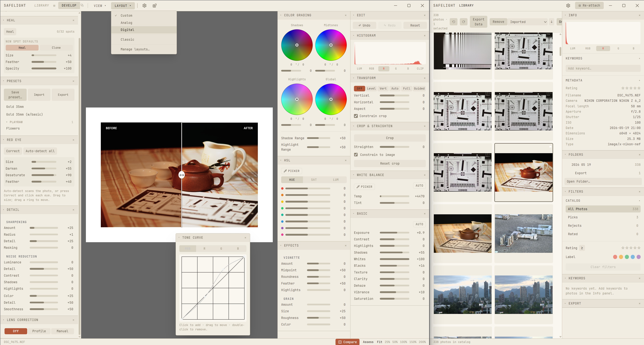
Task: Open the Rating comparison operator selector
Action: point(582,248)
